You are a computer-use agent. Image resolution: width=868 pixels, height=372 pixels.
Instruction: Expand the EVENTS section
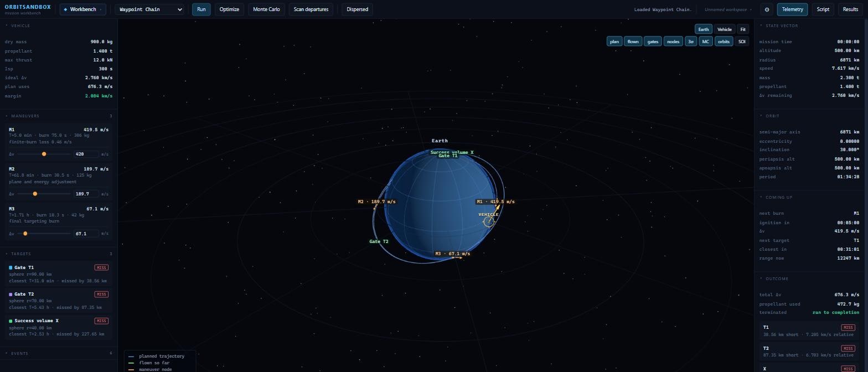59,353
